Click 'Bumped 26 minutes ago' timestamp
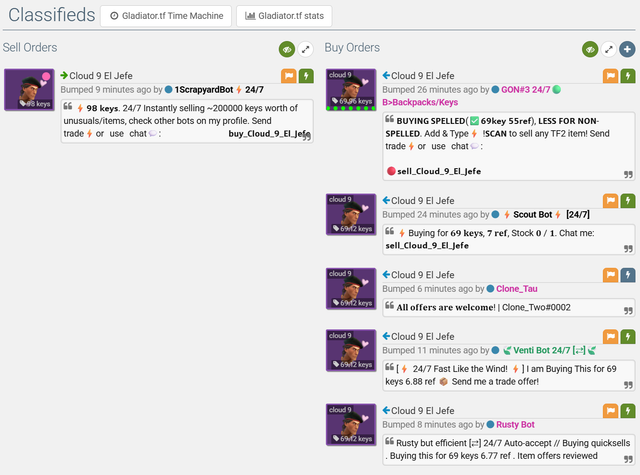The width and height of the screenshot is (640, 475). [430, 90]
